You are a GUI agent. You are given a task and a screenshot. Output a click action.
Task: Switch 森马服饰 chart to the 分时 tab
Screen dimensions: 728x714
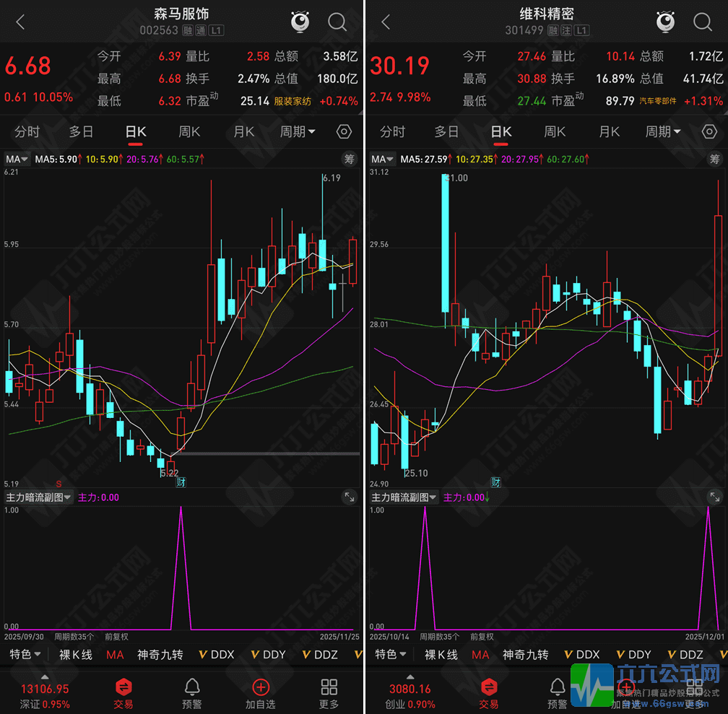click(27, 132)
